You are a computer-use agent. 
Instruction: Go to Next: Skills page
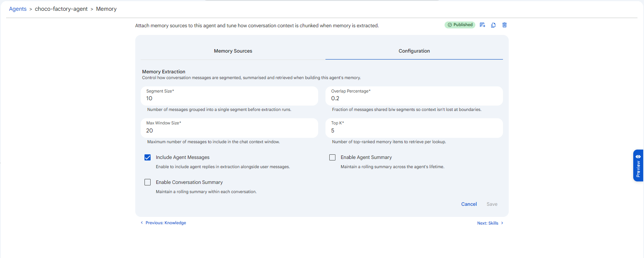(490, 223)
